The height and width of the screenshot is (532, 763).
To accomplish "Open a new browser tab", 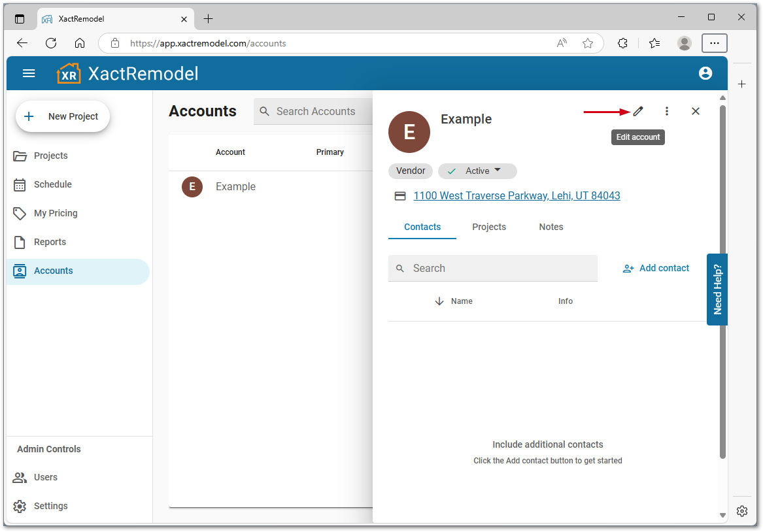I will click(x=209, y=18).
